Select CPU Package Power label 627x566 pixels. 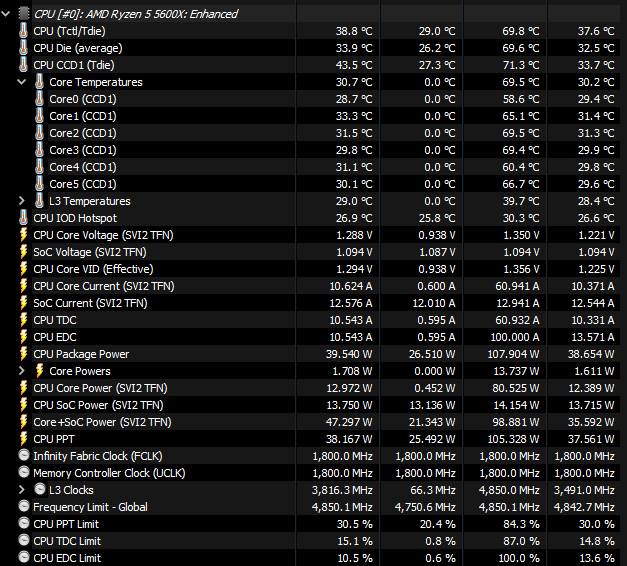click(81, 354)
